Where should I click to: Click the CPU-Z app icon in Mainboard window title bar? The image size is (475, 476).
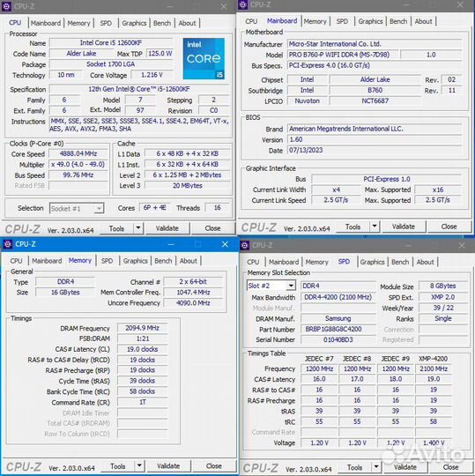[243, 4]
